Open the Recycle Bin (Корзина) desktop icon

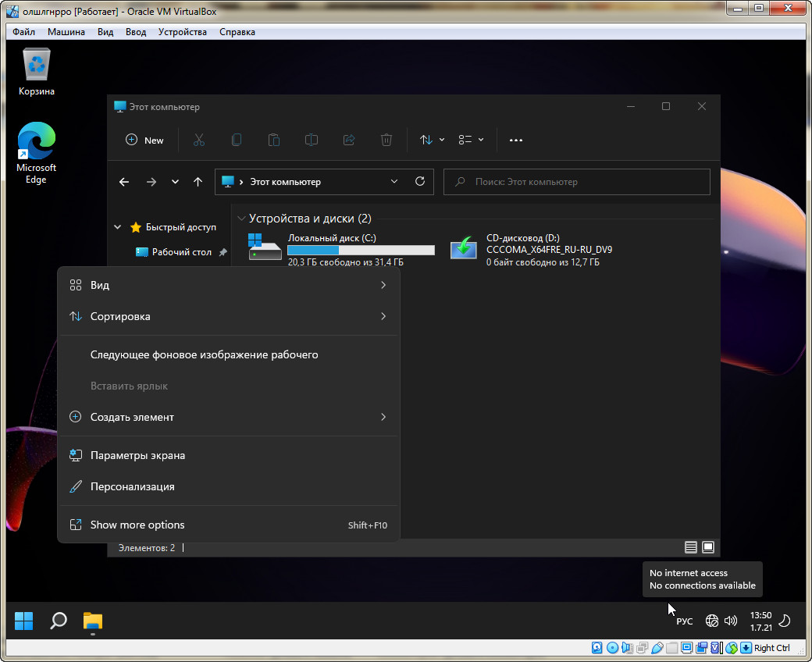[37, 71]
